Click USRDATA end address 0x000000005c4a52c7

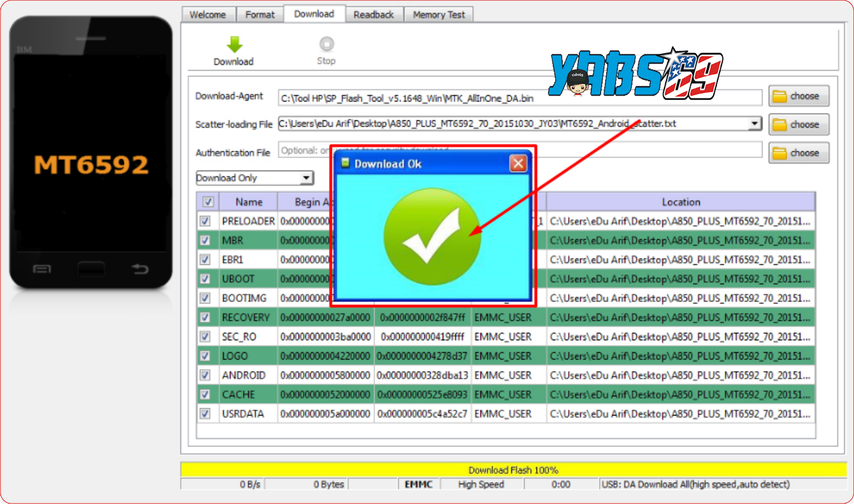(x=423, y=413)
